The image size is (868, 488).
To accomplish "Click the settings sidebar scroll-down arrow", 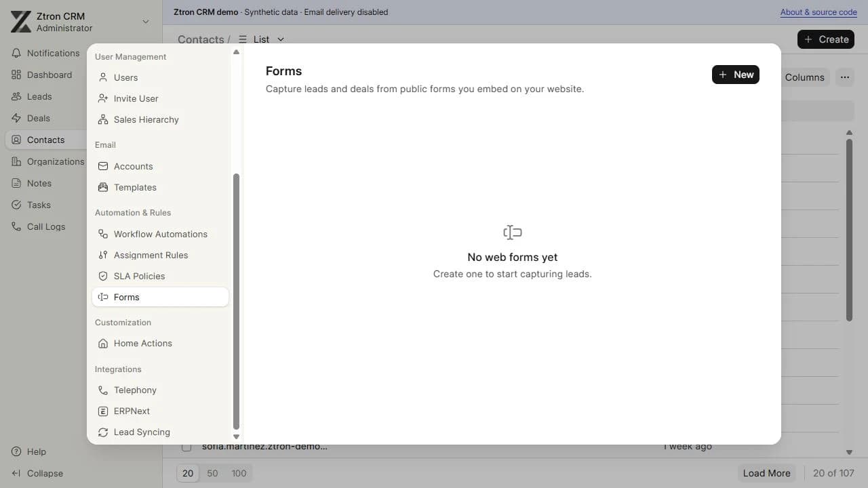I will pyautogui.click(x=236, y=437).
